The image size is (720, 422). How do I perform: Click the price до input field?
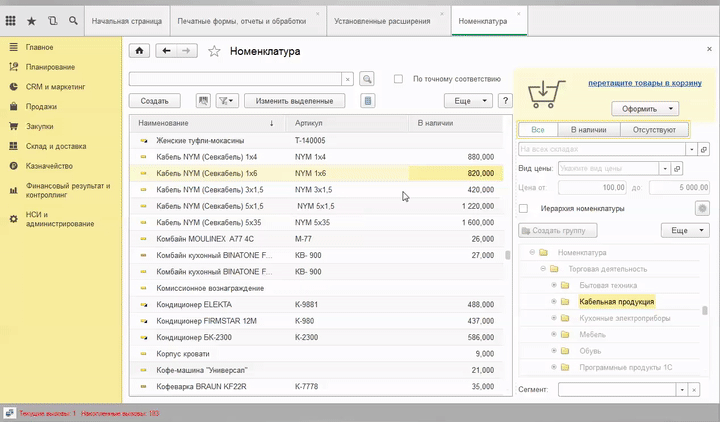click(x=680, y=187)
